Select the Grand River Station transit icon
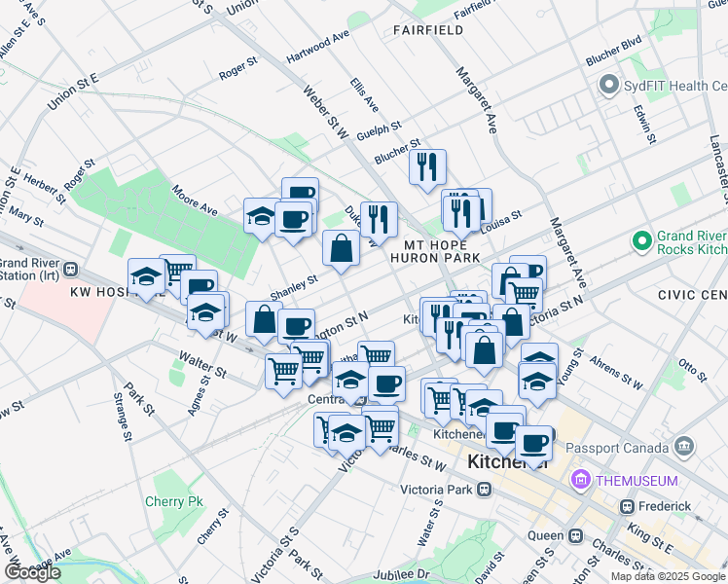This screenshot has height=584, width=728. coord(71,270)
